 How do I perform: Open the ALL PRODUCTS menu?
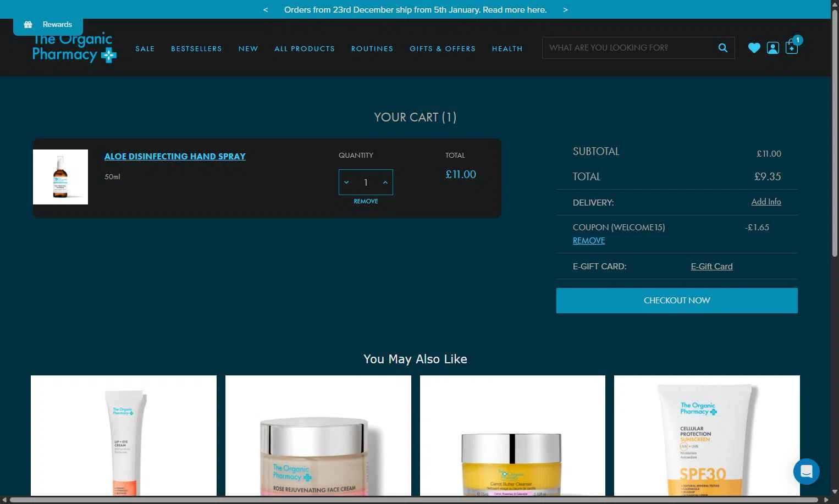point(305,48)
